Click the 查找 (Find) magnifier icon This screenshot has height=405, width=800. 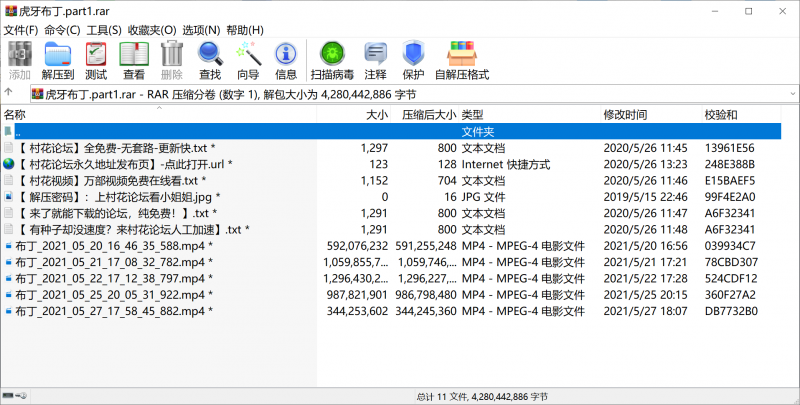[x=210, y=60]
